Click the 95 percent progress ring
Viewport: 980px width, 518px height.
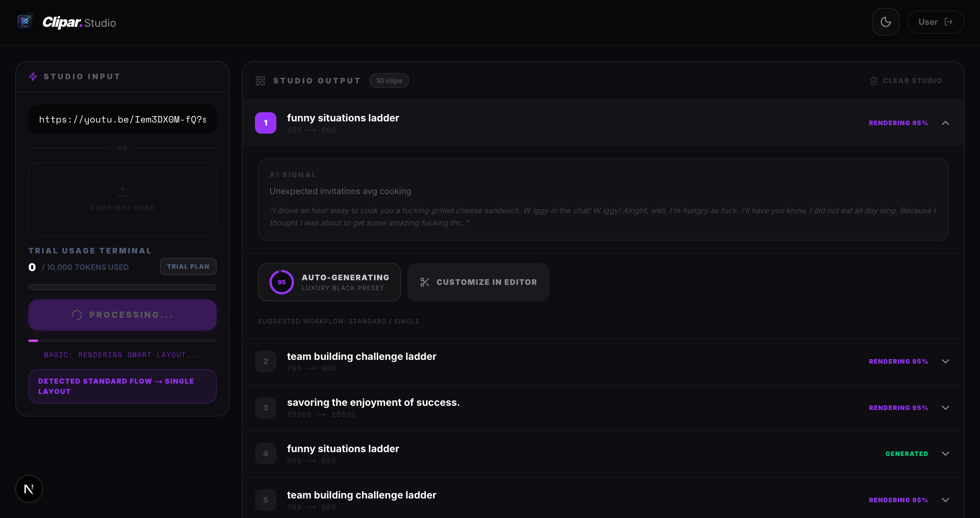pyautogui.click(x=282, y=282)
